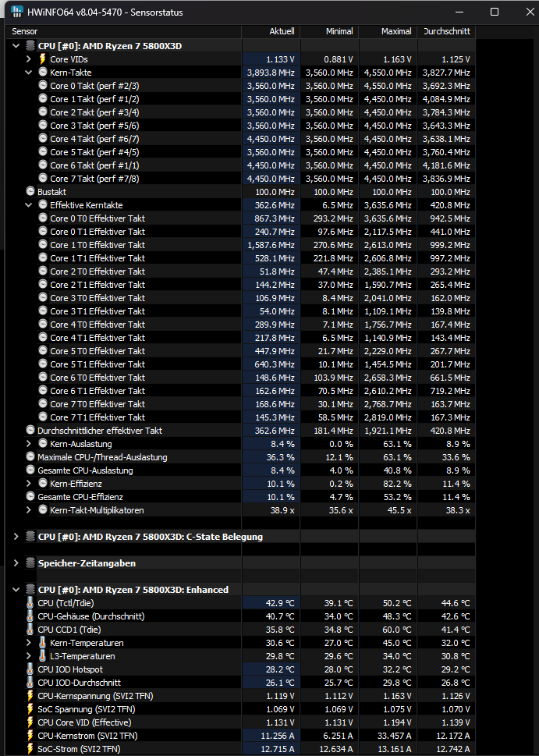Click the 82.2 % maximum Kern-Effizienz value
Screen dimensions: 539x756
(x=398, y=483)
